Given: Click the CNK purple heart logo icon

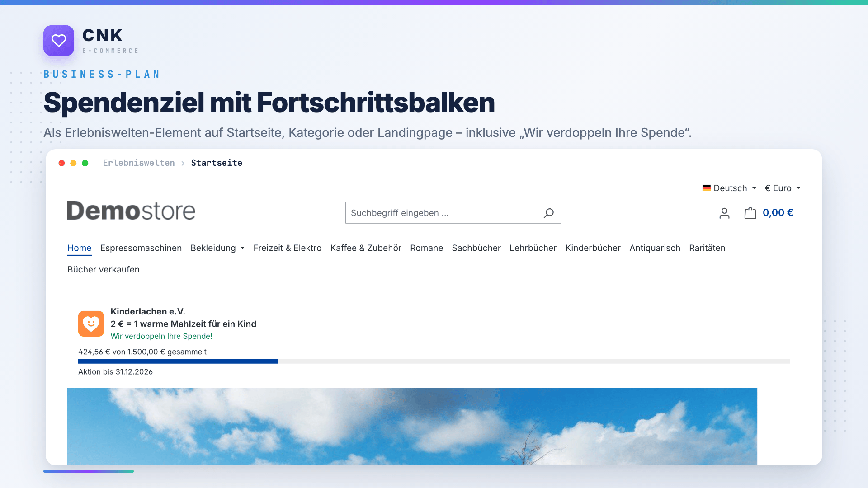Looking at the screenshot, I should tap(59, 41).
